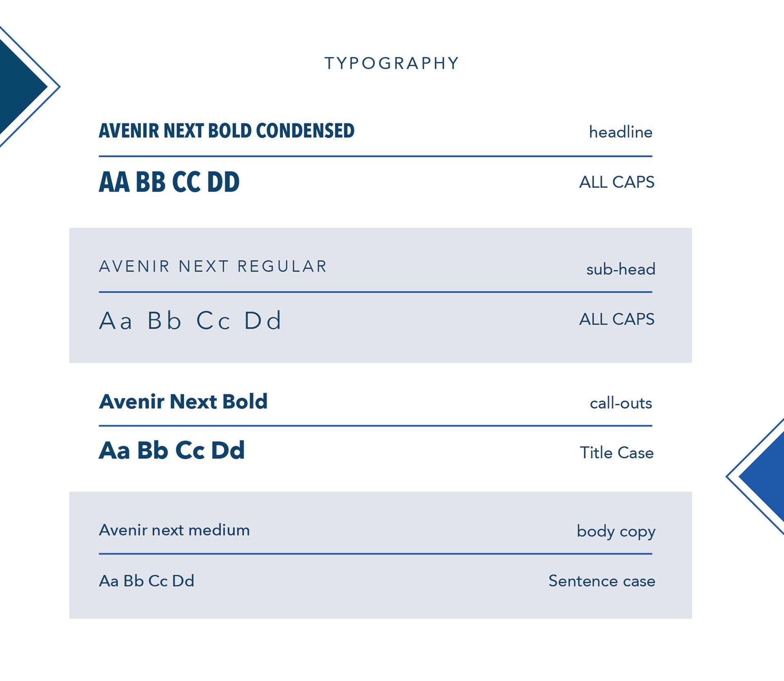Viewport: 784px width, 681px height.
Task: Select the Avenir Next Bold heading
Action: (183, 402)
